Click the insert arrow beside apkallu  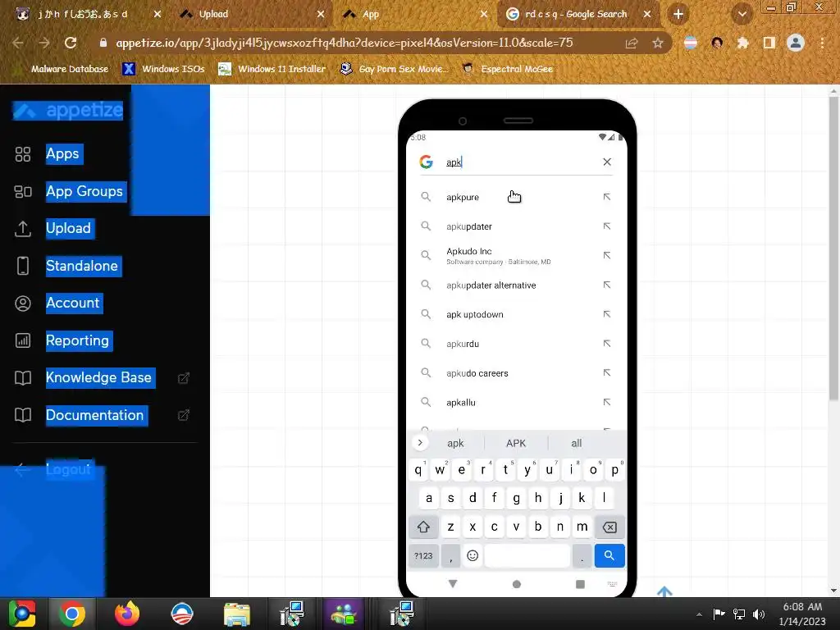[x=607, y=402]
